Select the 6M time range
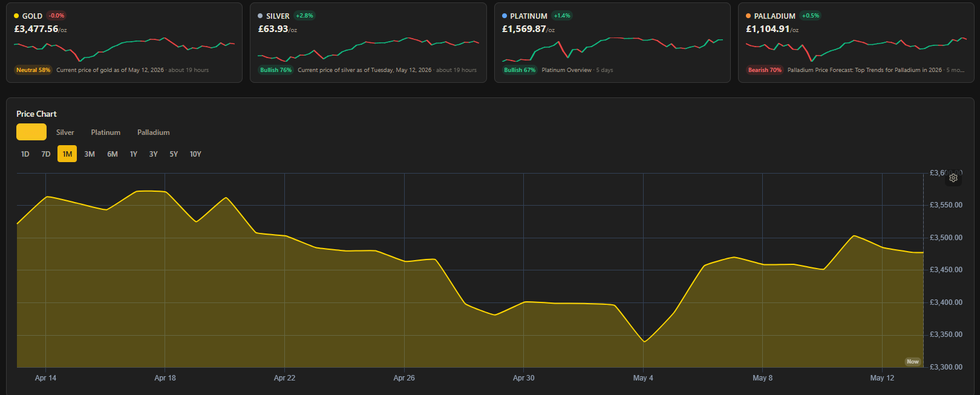Screen dimensions: 980x395 tap(113, 154)
